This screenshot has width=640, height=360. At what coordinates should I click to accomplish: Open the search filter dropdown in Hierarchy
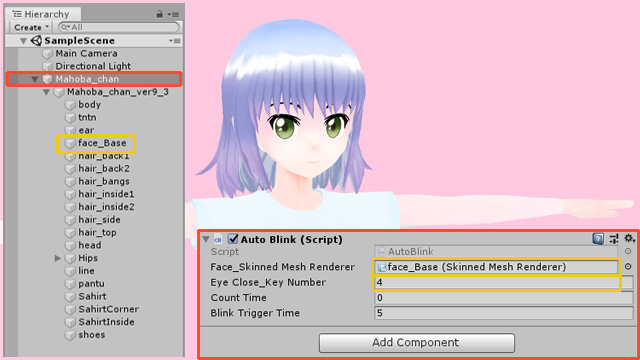click(65, 27)
